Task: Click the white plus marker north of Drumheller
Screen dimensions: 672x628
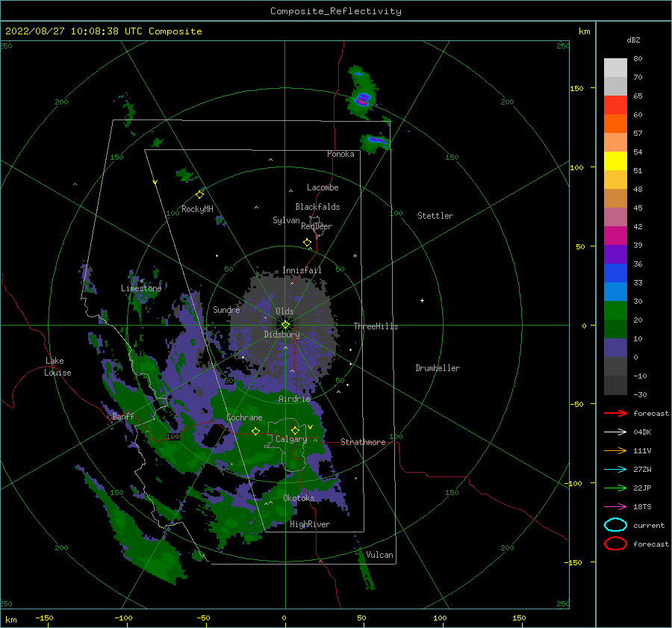Action: [422, 300]
